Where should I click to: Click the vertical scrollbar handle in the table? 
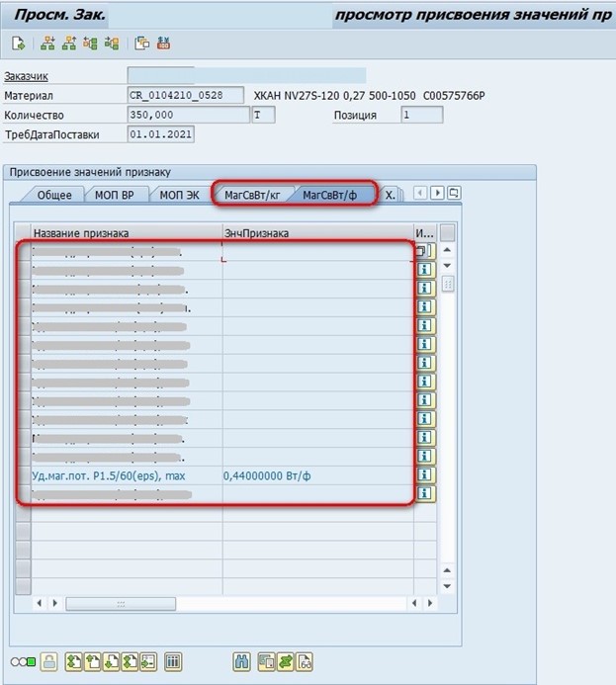(447, 285)
